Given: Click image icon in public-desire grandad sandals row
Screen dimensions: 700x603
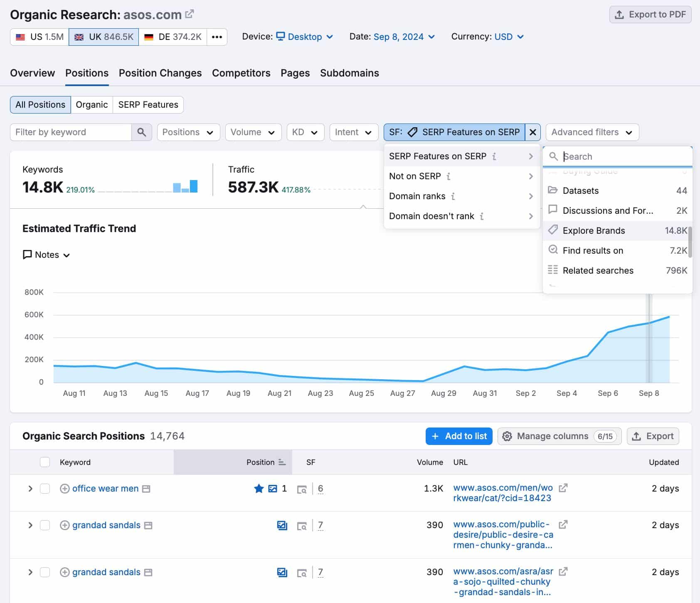Looking at the screenshot, I should click(x=282, y=525).
